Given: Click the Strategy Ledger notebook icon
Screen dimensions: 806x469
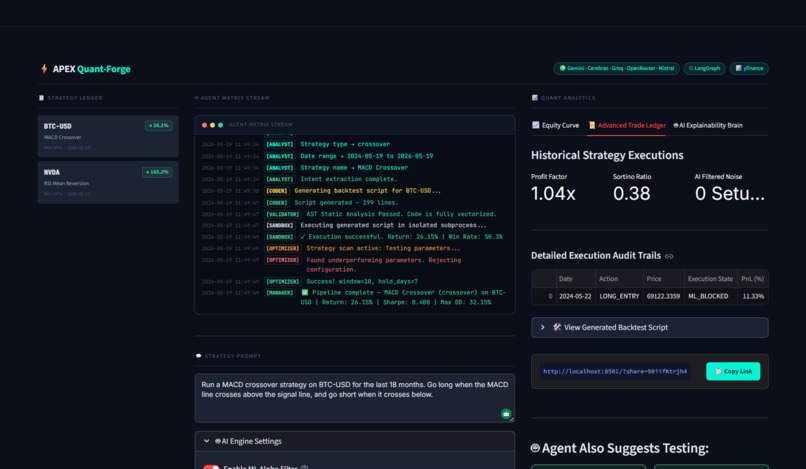Looking at the screenshot, I should click(41, 98).
